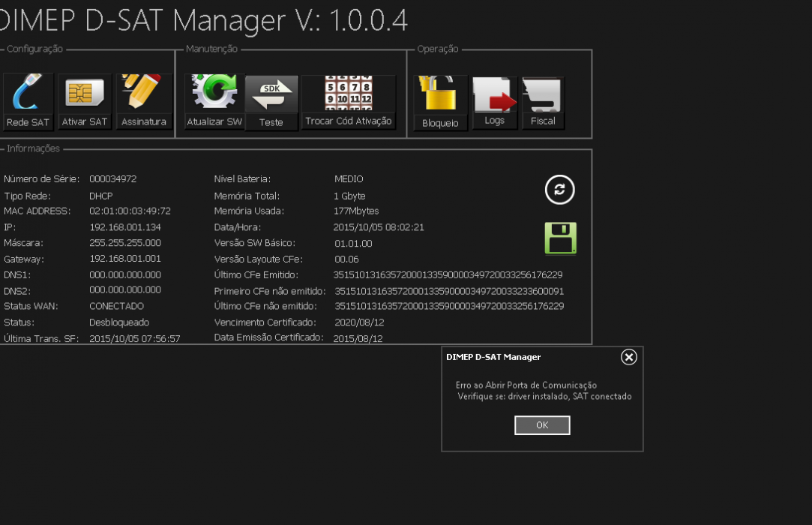812x525 pixels.
Task: Select the Memória Usada value 177Mbytes
Action: (x=356, y=211)
